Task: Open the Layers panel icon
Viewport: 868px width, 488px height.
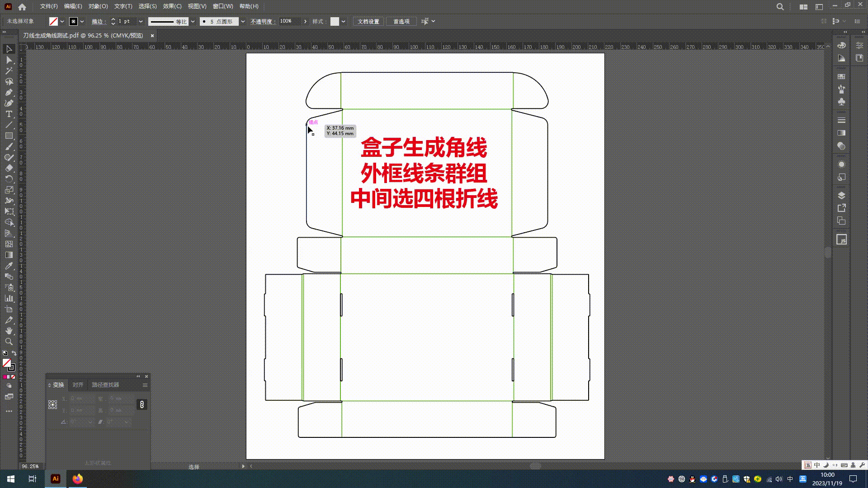Action: click(x=841, y=195)
